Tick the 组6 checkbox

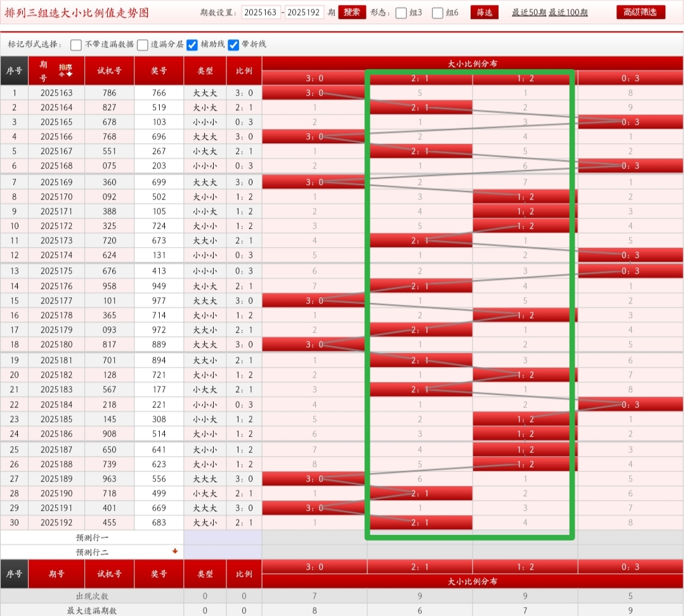[437, 13]
